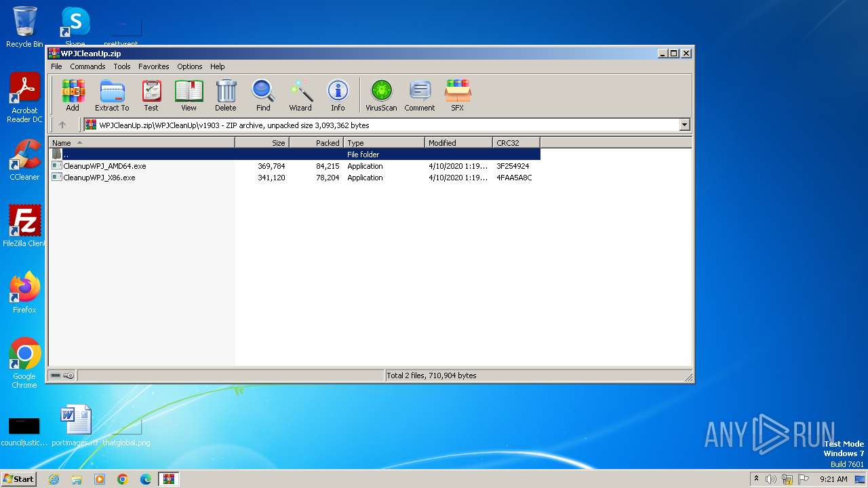
Task: Click the Delete trash can icon
Action: pyautogui.click(x=226, y=95)
